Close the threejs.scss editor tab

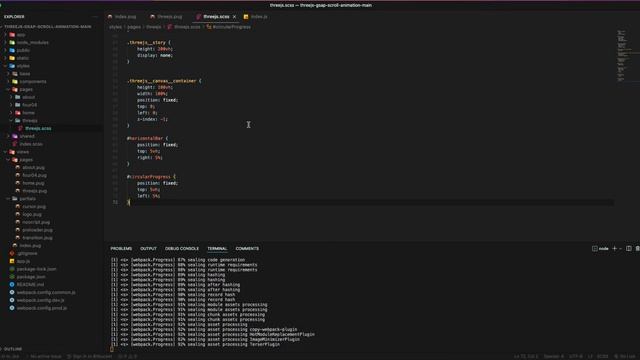(x=234, y=17)
